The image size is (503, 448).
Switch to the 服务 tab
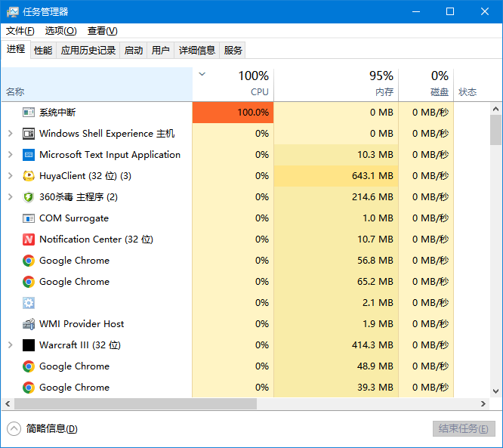(233, 51)
